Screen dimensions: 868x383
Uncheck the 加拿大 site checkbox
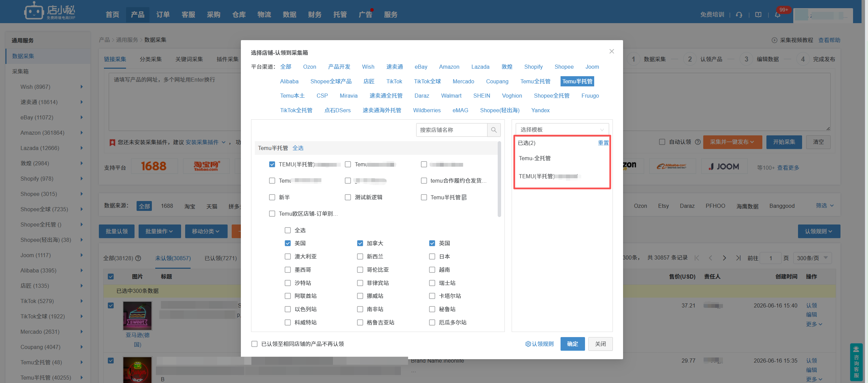click(360, 243)
